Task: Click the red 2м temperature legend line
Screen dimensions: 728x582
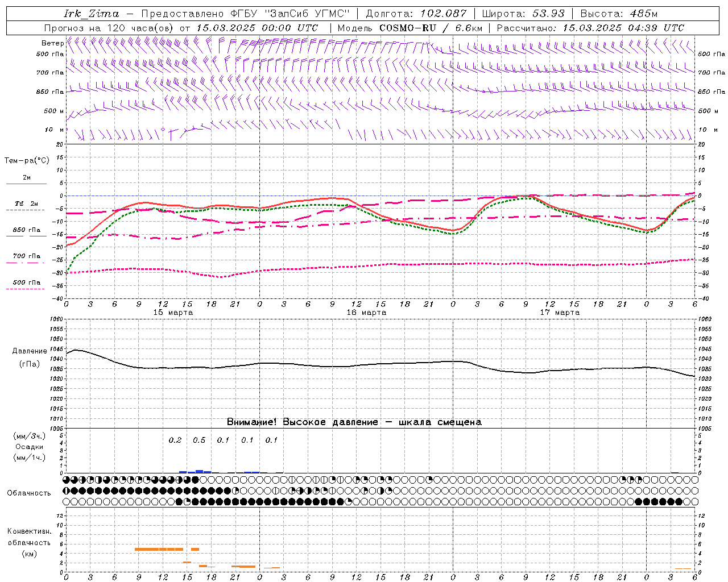Action: (26, 184)
